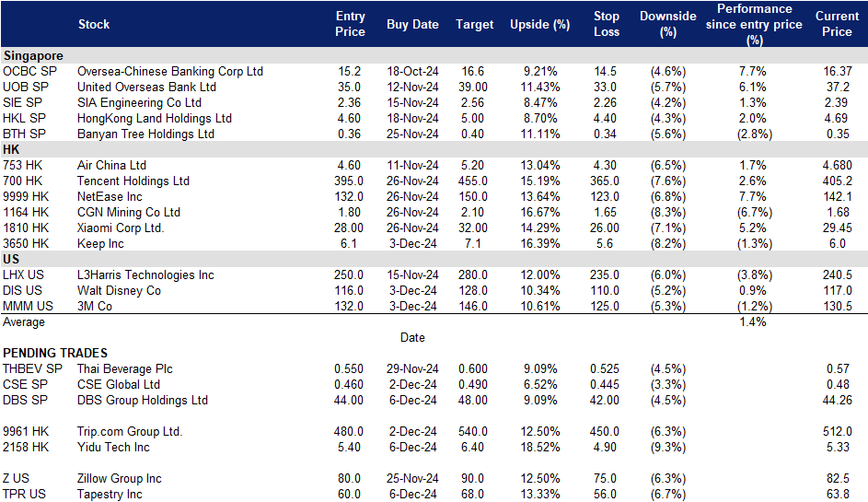Click the Date label under Buy Date
Screen dimensions: 868x502
(412, 337)
